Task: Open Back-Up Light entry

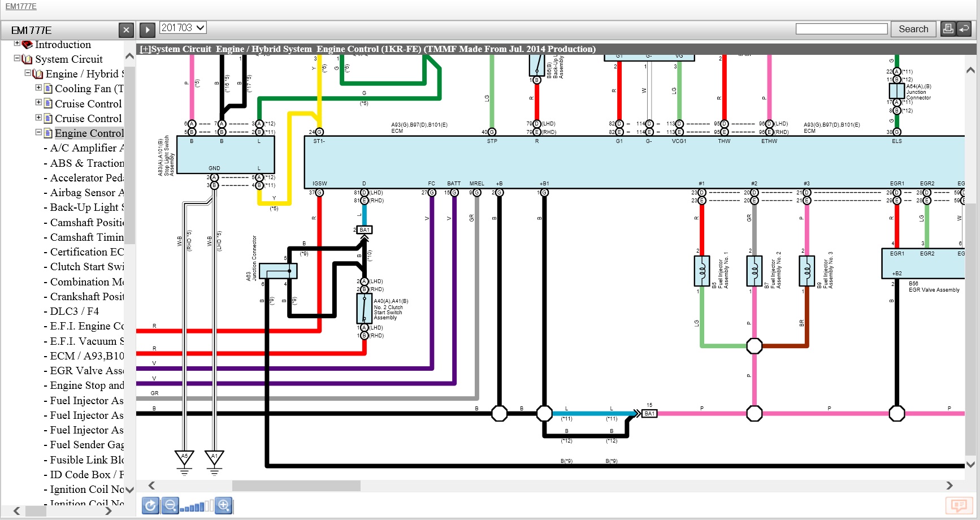Action: (x=87, y=207)
